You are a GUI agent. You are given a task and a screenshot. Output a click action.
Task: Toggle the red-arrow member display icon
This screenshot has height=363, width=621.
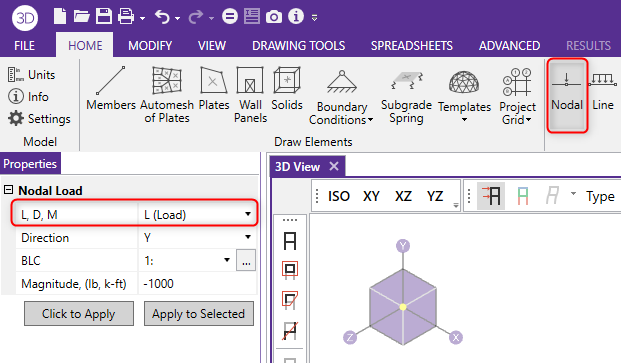491,196
